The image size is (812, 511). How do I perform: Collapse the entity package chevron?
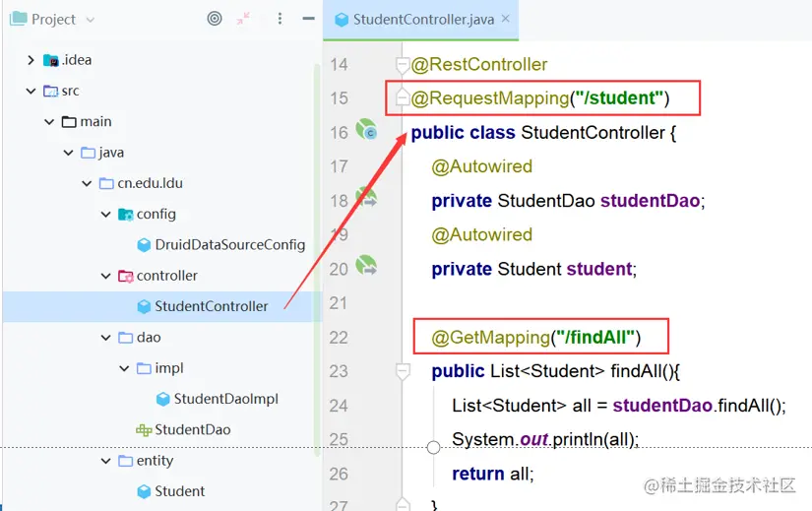(x=105, y=461)
